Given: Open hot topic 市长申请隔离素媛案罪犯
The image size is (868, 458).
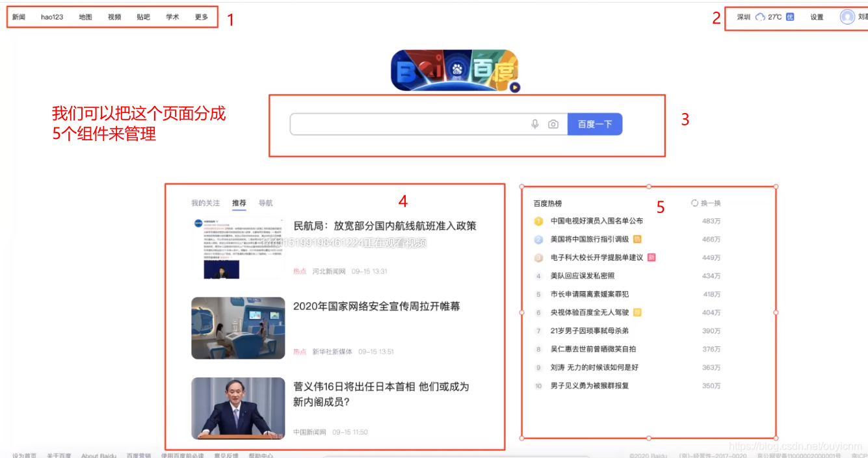Looking at the screenshot, I should click(x=590, y=294).
